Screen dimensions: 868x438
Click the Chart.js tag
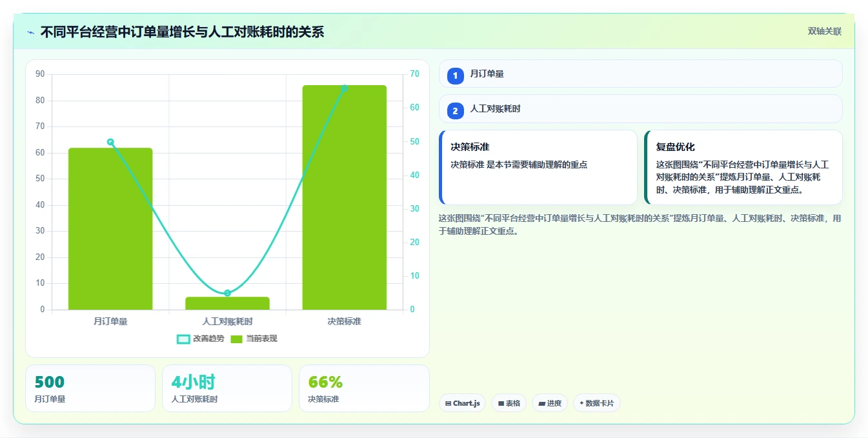pos(462,403)
